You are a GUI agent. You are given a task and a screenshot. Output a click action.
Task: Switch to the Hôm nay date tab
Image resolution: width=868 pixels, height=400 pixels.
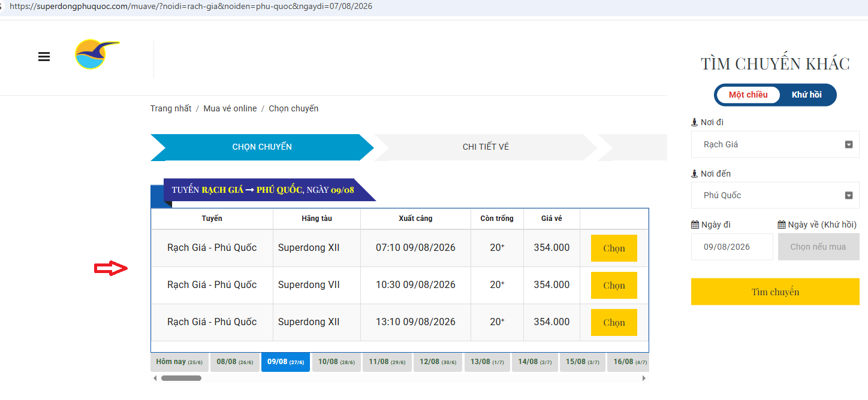[x=179, y=362]
